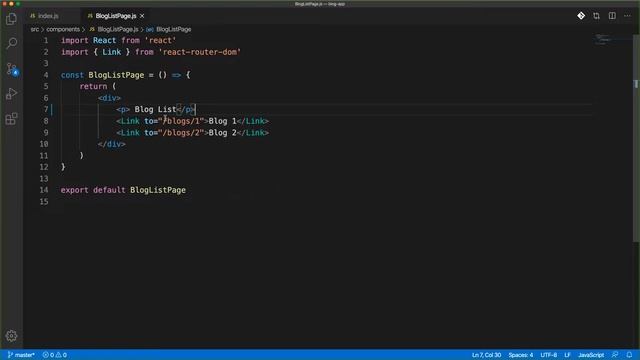
Task: Click the opening <div> tag on line 6
Action: 109,98
